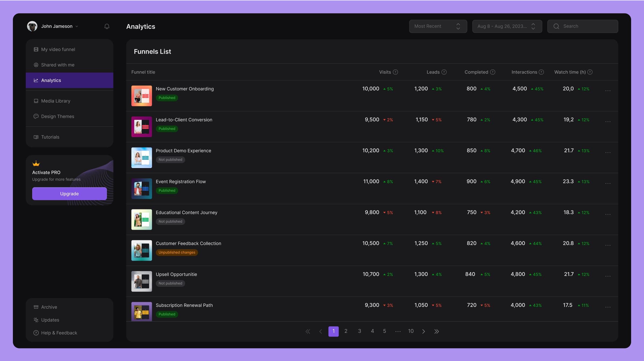Open the Help & Feedback link

pos(59,333)
